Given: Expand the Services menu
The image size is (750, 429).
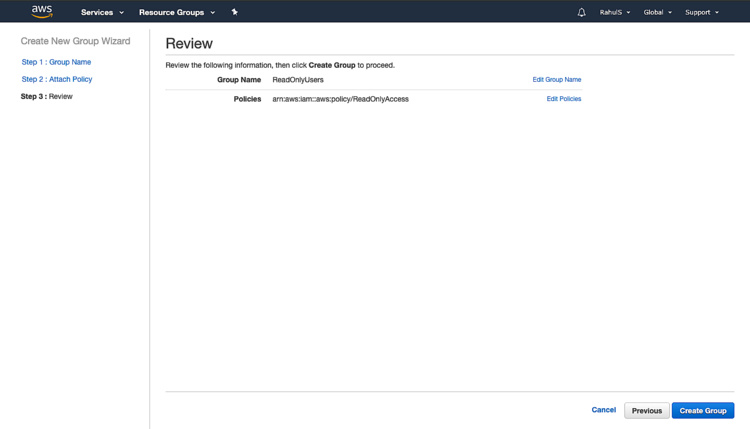Looking at the screenshot, I should click(x=102, y=12).
